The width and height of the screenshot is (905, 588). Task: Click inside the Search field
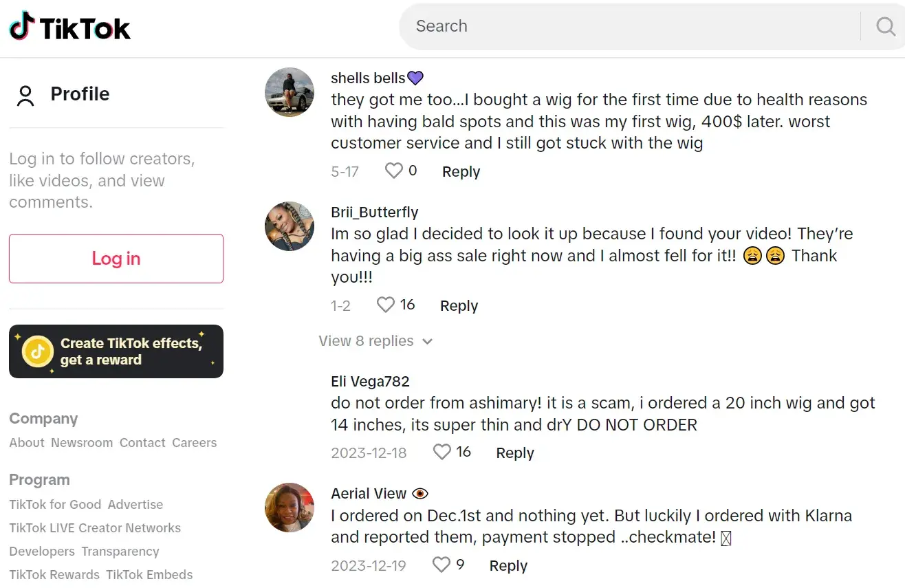click(x=619, y=26)
